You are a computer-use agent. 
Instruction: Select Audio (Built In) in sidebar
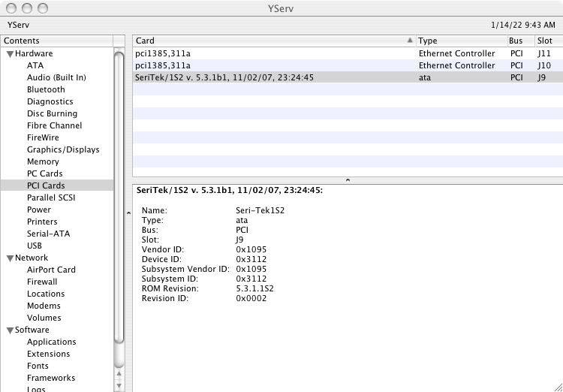point(56,77)
